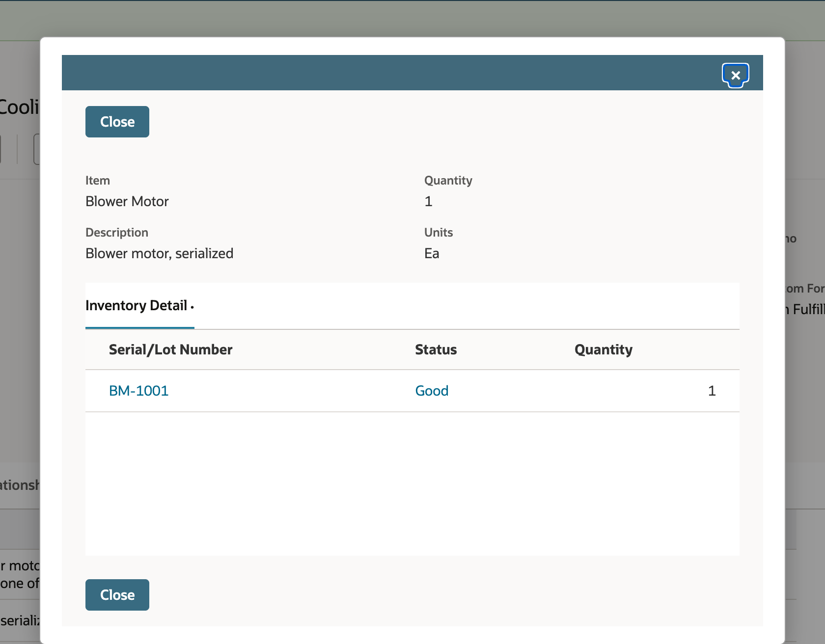
Task: Select the Inventory Detail tab
Action: (140, 306)
